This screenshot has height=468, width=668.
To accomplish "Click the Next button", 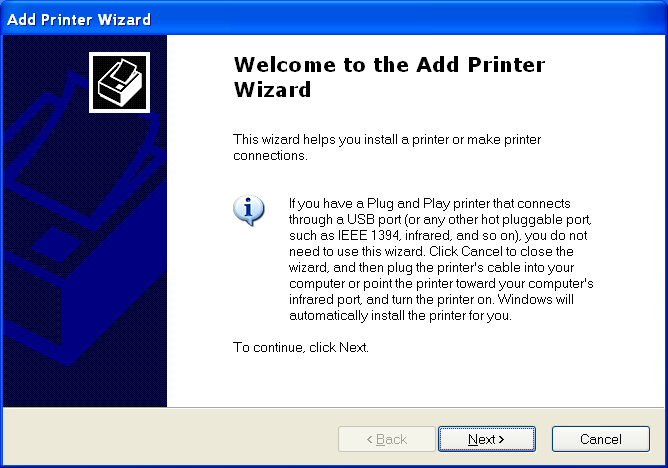I will coord(486,439).
